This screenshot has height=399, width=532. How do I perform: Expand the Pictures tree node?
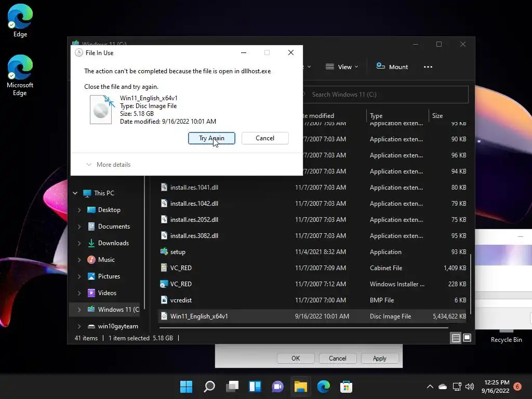(x=79, y=276)
